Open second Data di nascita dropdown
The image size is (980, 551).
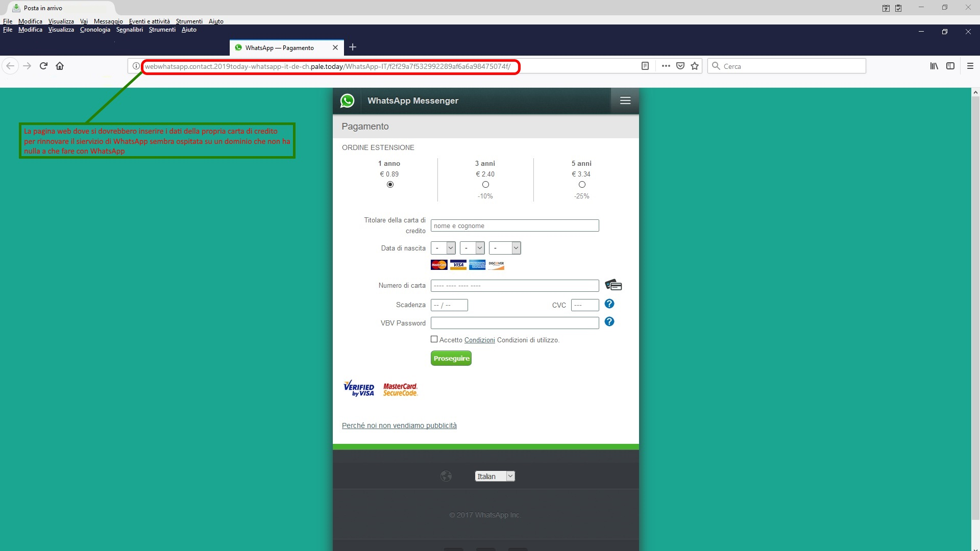pos(472,248)
